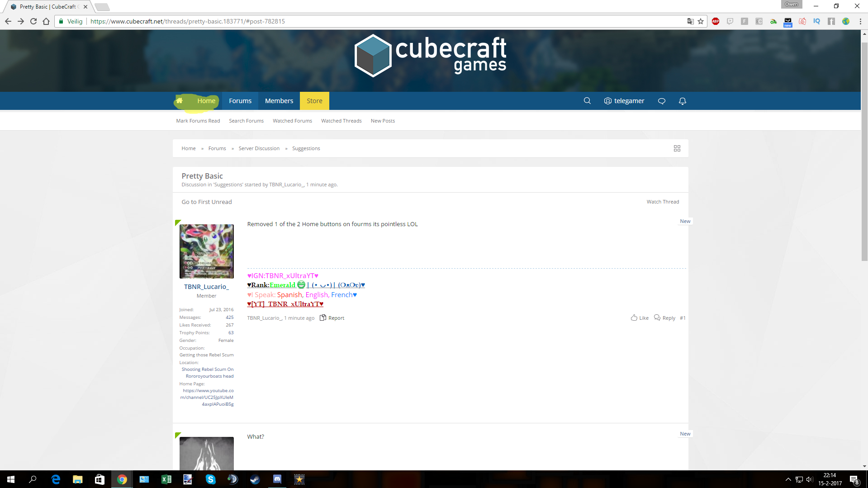Click the grid icon in the breadcrumb bar
The image size is (868, 488).
coord(677,148)
